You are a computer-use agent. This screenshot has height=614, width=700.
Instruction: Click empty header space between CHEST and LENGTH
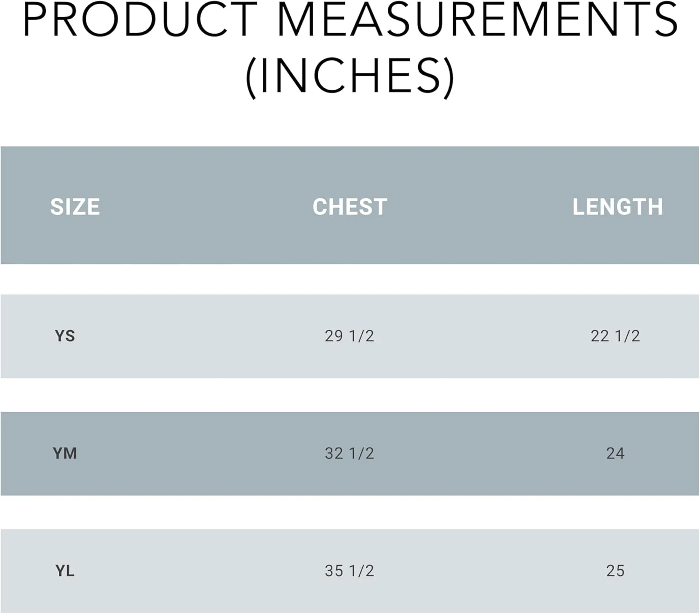[x=481, y=207]
